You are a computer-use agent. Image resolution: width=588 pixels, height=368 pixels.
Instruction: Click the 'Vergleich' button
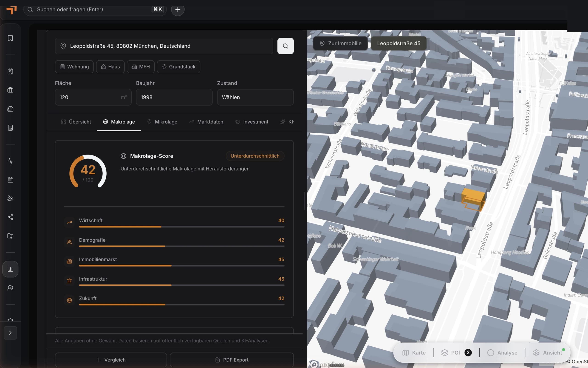(111, 360)
